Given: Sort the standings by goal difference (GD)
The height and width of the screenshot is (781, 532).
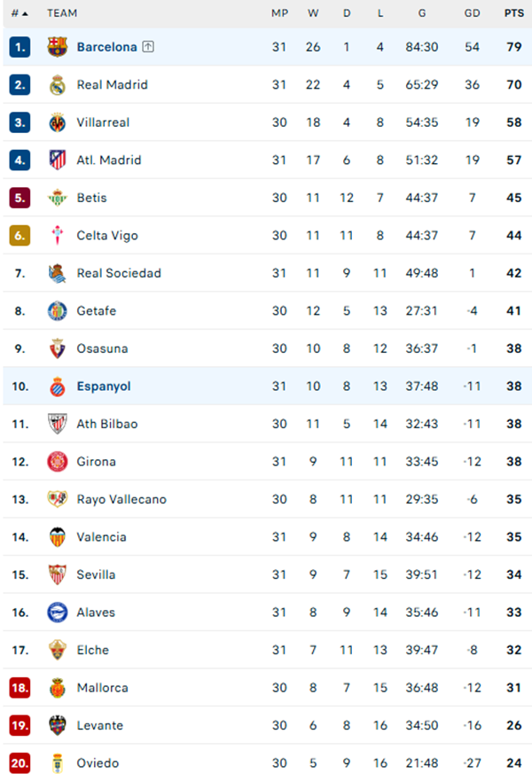Looking at the screenshot, I should point(473,12).
